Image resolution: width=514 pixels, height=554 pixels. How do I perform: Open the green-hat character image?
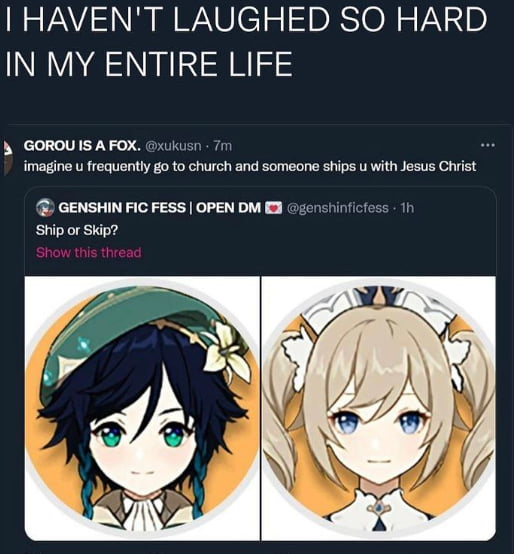[x=142, y=408]
